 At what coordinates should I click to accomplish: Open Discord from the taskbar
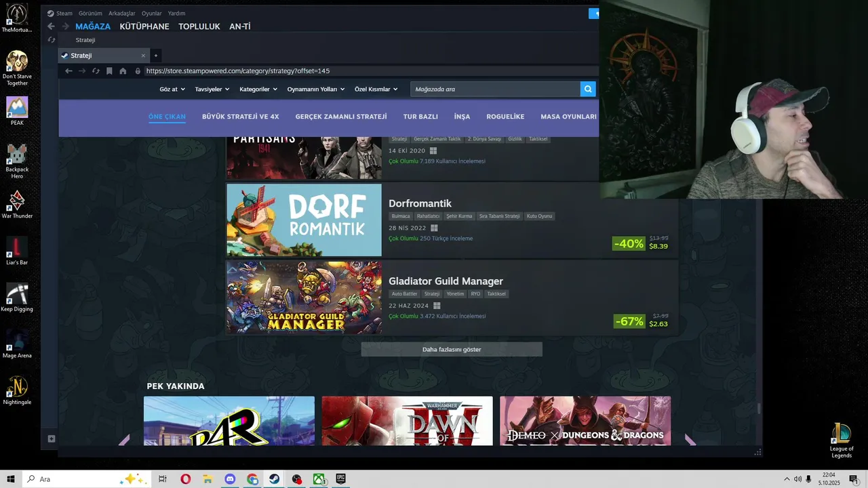click(x=230, y=479)
